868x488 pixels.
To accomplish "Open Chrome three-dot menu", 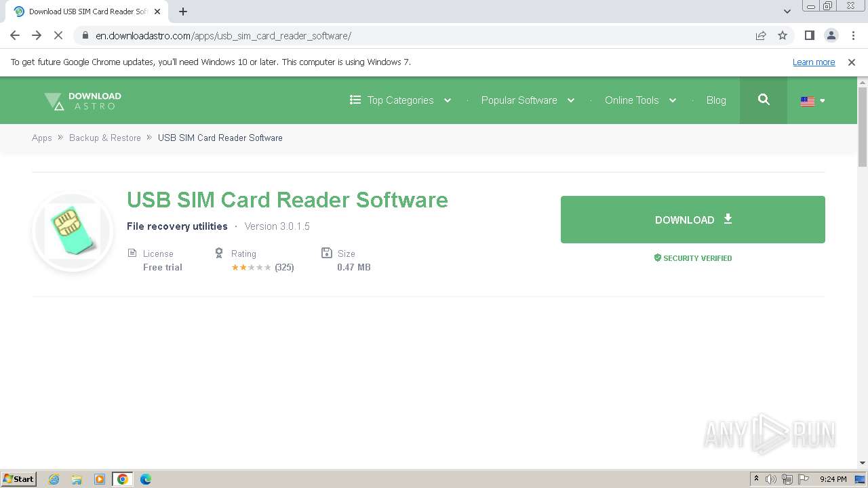I will [x=853, y=36].
